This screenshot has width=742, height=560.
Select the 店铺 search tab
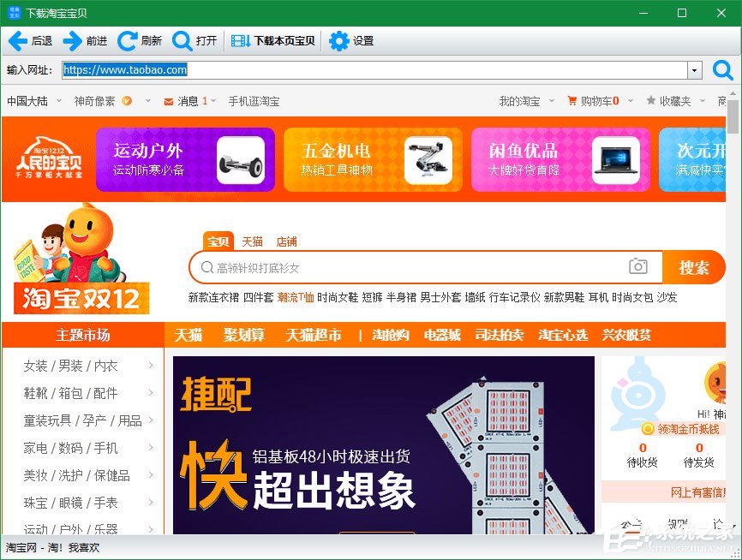point(287,241)
